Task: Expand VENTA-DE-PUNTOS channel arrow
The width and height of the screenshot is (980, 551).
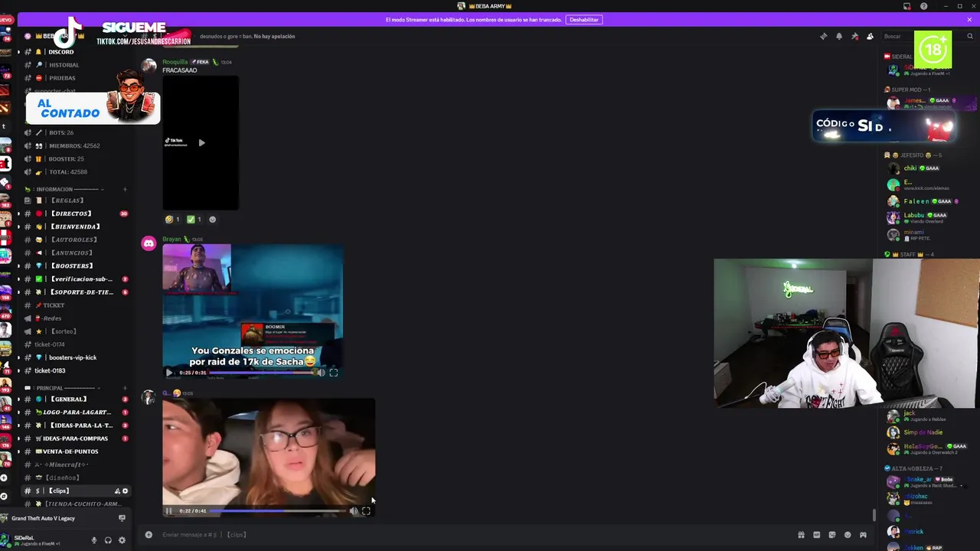Action: coord(19,452)
